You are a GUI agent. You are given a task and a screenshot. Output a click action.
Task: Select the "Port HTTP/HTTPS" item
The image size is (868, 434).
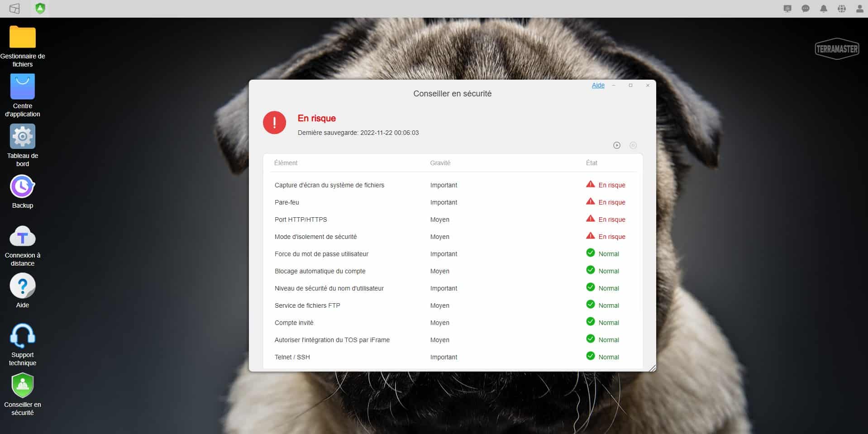coord(301,219)
